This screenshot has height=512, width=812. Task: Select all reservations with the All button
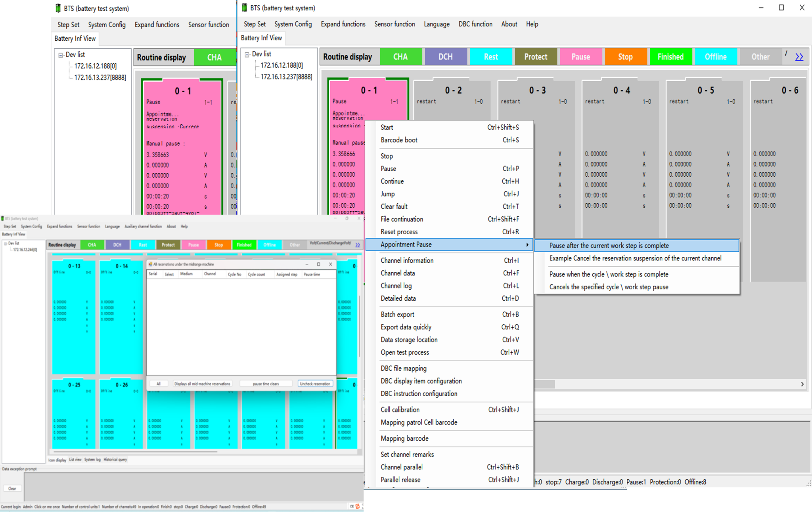159,383
